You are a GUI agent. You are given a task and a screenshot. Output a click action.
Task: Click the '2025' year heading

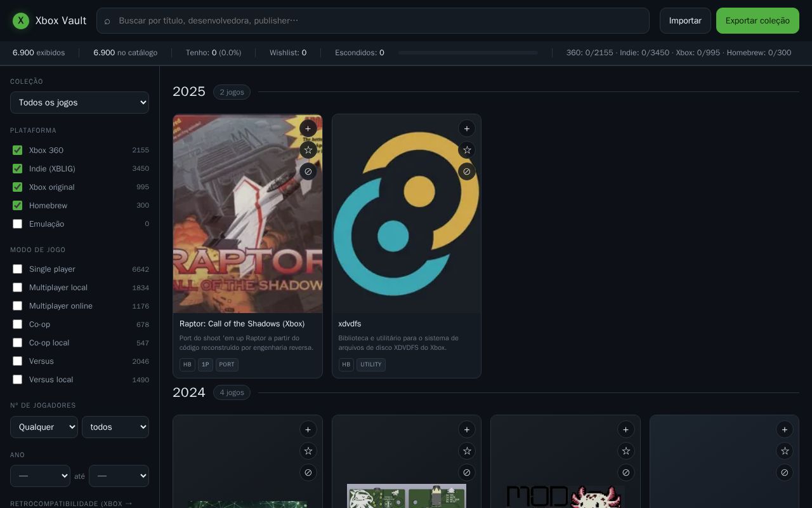189,91
